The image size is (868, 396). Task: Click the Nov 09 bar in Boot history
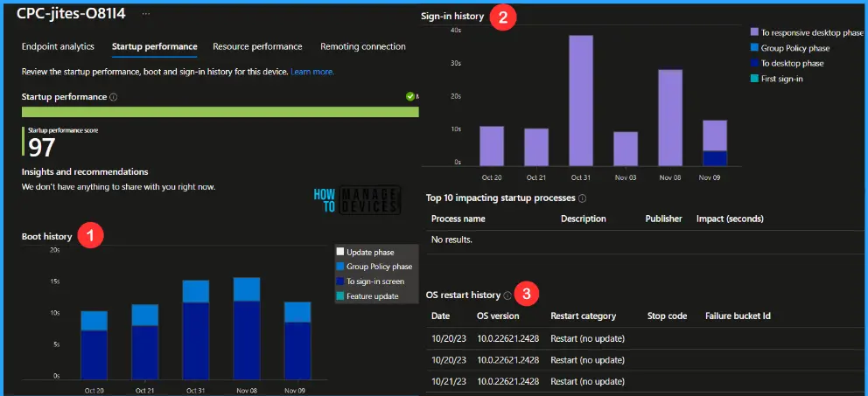click(297, 341)
